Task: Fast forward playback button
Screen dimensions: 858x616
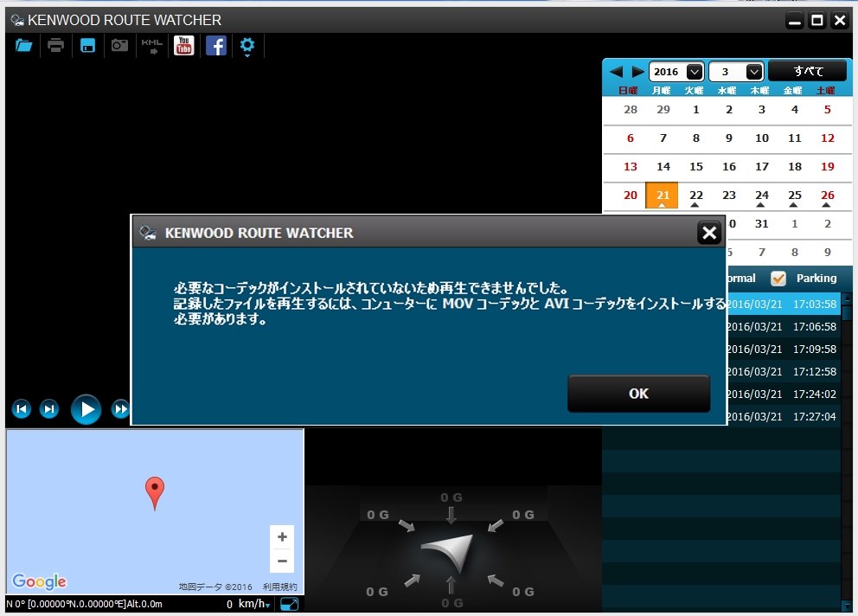Action: (x=120, y=409)
